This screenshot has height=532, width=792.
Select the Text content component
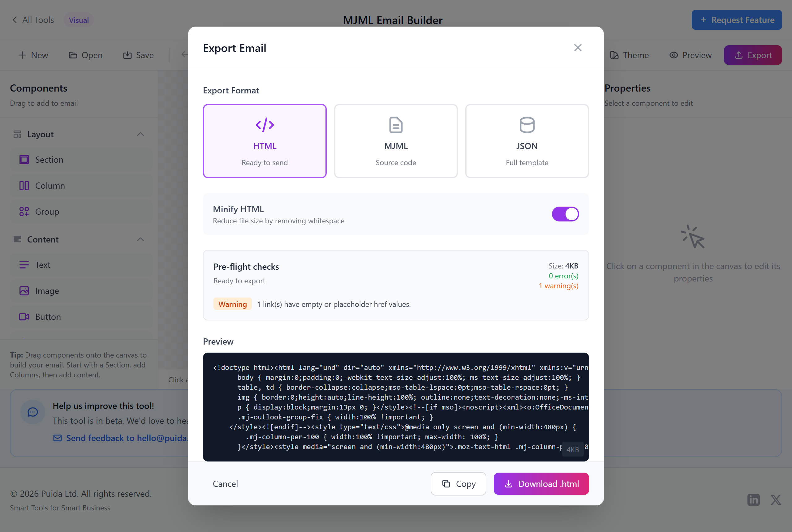(x=42, y=265)
